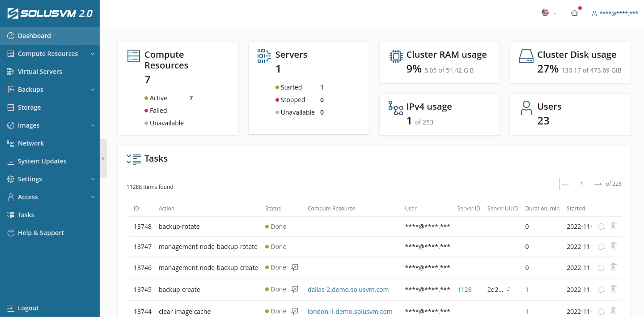Expand the Compute Resources sidebar menu
644x317 pixels.
(47, 53)
